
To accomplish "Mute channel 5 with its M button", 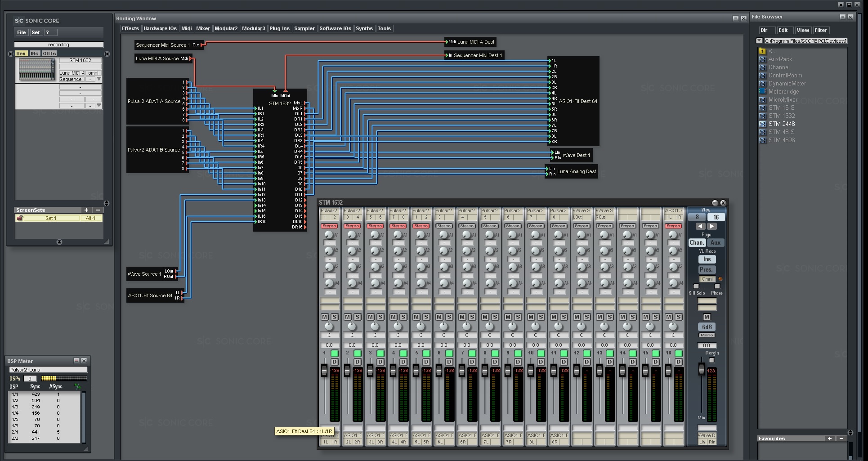I will pyautogui.click(x=416, y=317).
